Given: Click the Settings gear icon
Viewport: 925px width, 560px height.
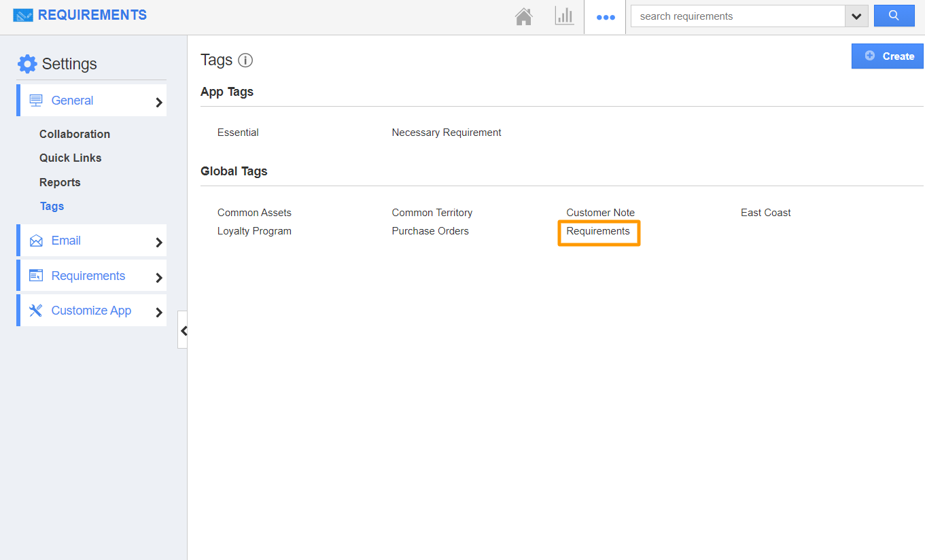Looking at the screenshot, I should 27,64.
